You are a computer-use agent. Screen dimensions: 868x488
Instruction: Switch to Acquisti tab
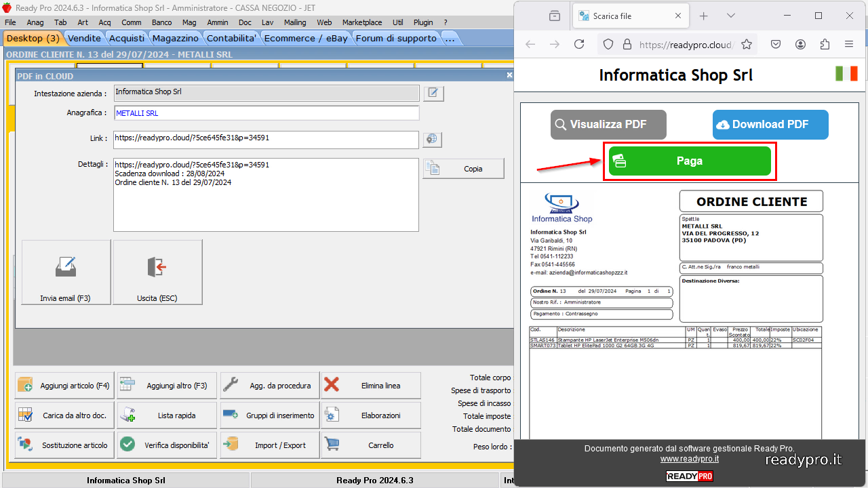(127, 39)
